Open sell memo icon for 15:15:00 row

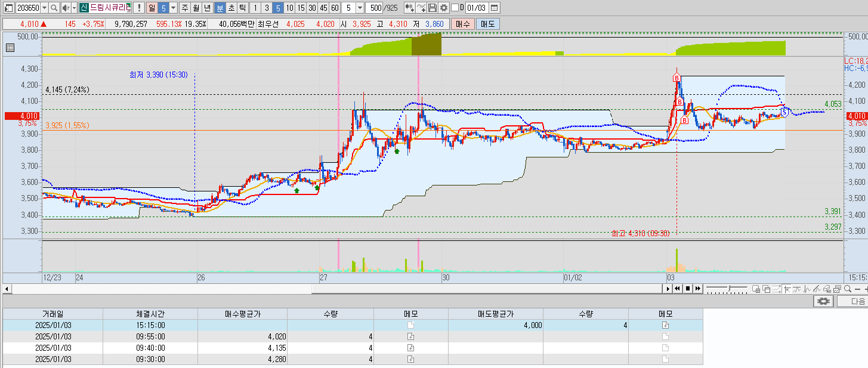click(665, 325)
